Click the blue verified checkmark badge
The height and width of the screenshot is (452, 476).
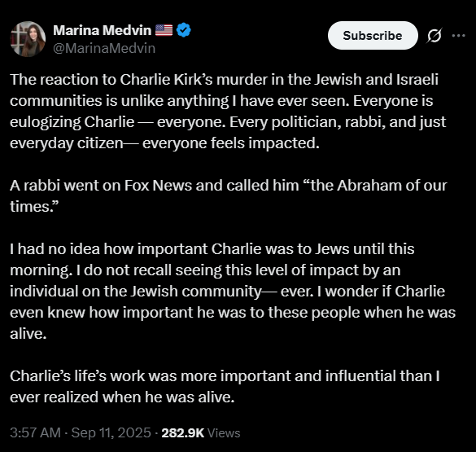point(184,30)
